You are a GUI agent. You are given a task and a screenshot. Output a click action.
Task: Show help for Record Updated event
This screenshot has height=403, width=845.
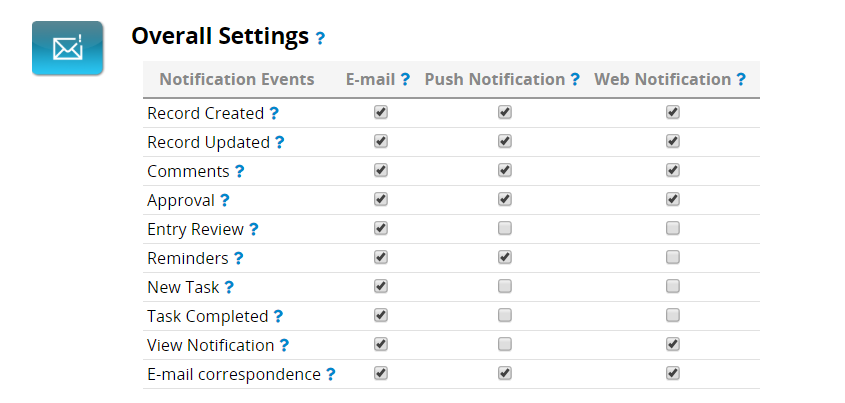coord(279,142)
